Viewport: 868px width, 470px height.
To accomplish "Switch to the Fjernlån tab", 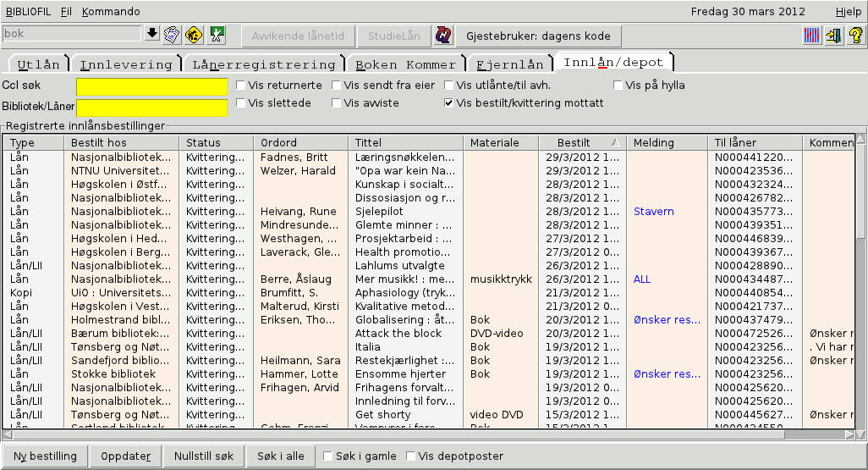I will pyautogui.click(x=509, y=64).
